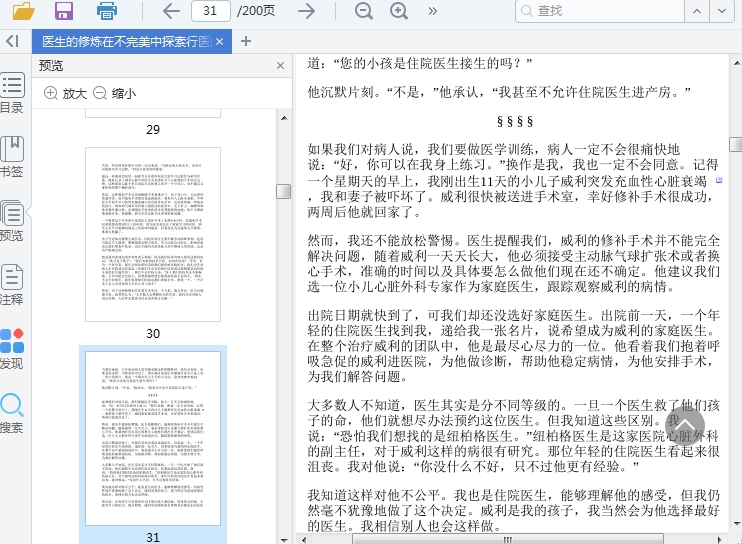742x544 pixels.
Task: Click the 预览 panel title
Action: (x=51, y=66)
